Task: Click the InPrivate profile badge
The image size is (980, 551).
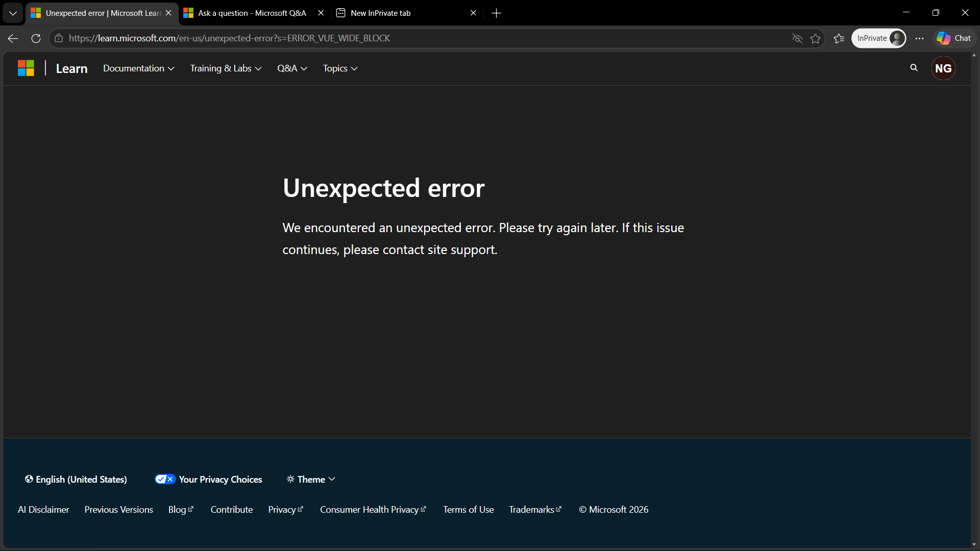Action: [x=879, y=38]
